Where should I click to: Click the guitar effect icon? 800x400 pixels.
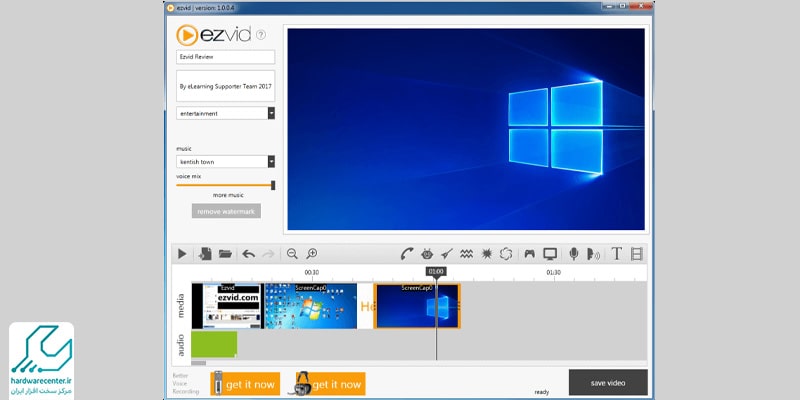click(x=446, y=254)
